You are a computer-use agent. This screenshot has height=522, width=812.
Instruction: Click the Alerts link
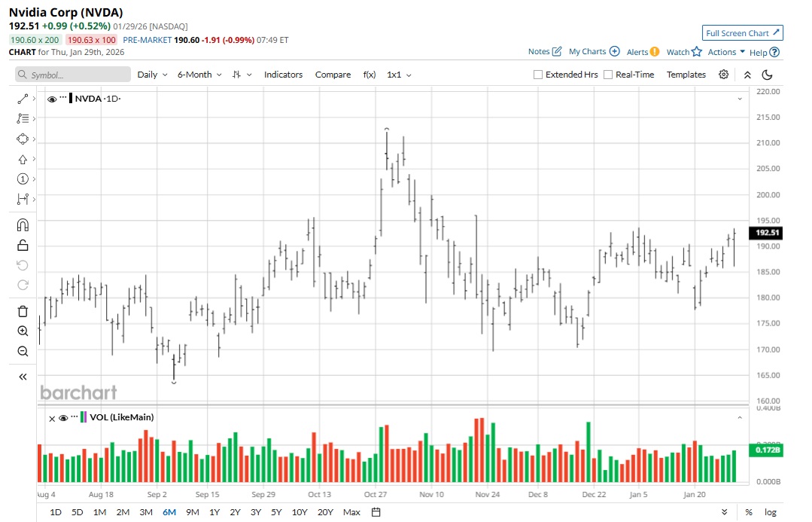coord(637,52)
